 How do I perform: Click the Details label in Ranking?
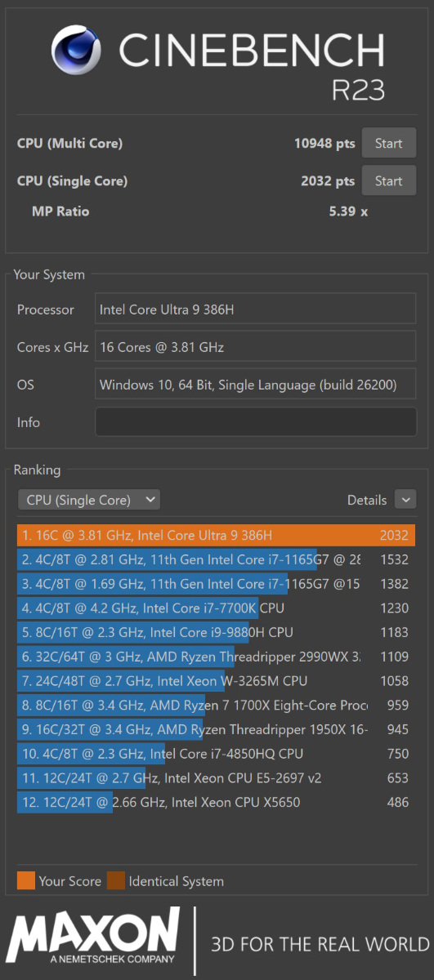[367, 500]
